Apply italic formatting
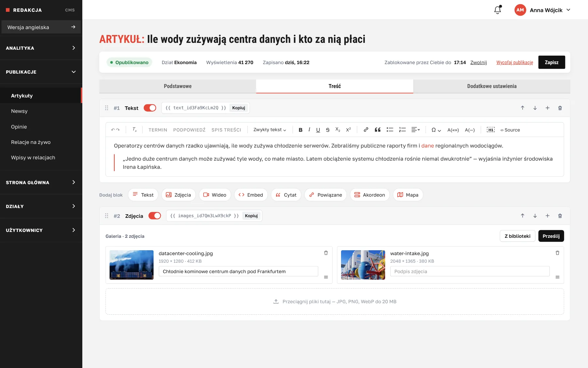Viewport: 588px width, 368px height. tap(309, 130)
